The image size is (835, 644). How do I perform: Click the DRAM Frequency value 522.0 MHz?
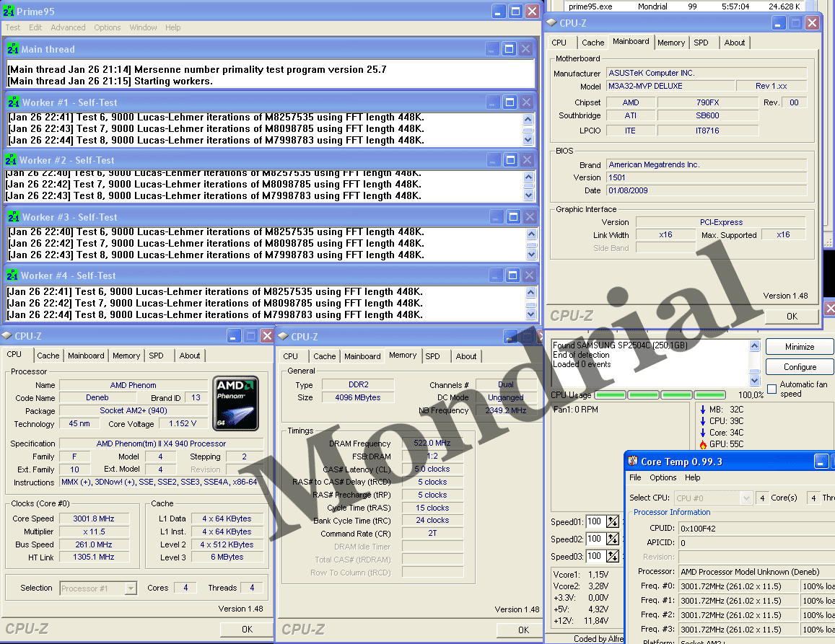432,443
